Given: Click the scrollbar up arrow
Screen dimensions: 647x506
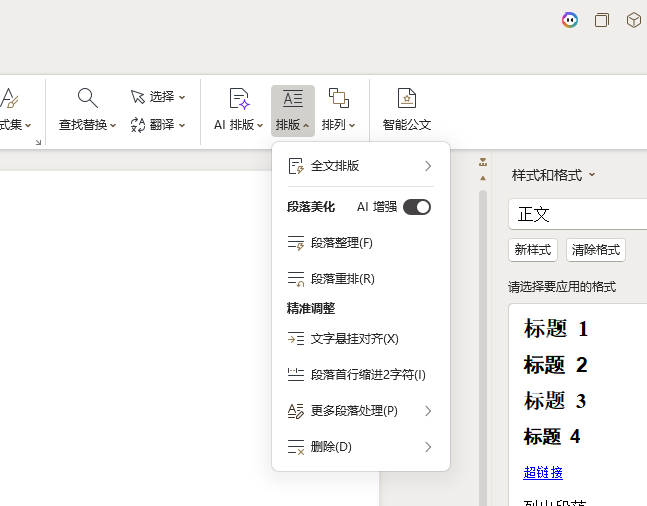Looking at the screenshot, I should 483,178.
